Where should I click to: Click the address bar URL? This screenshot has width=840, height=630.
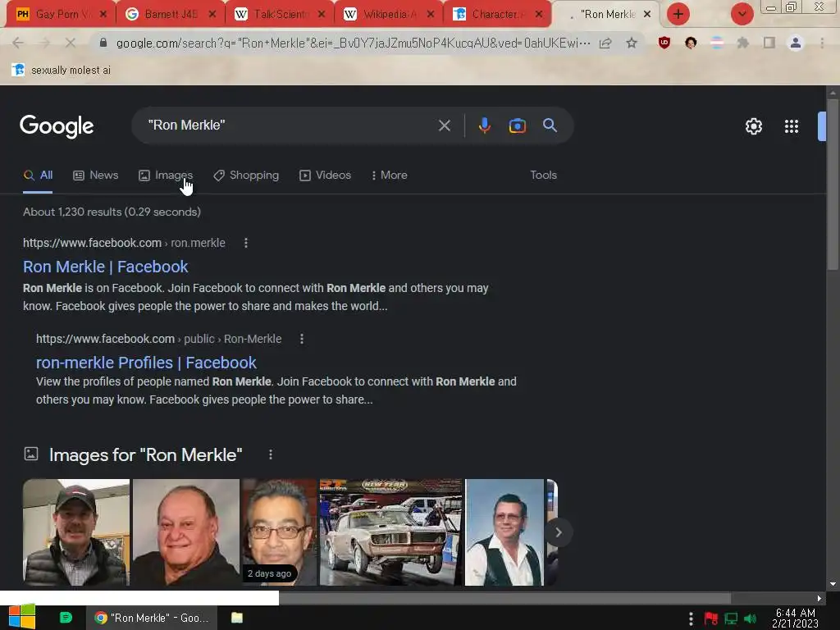(354, 43)
